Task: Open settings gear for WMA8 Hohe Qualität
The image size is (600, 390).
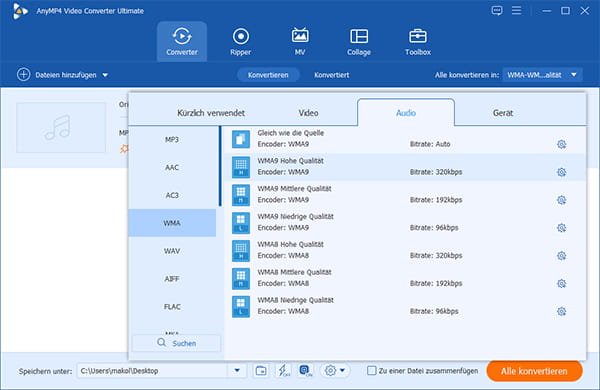Action: pos(561,256)
